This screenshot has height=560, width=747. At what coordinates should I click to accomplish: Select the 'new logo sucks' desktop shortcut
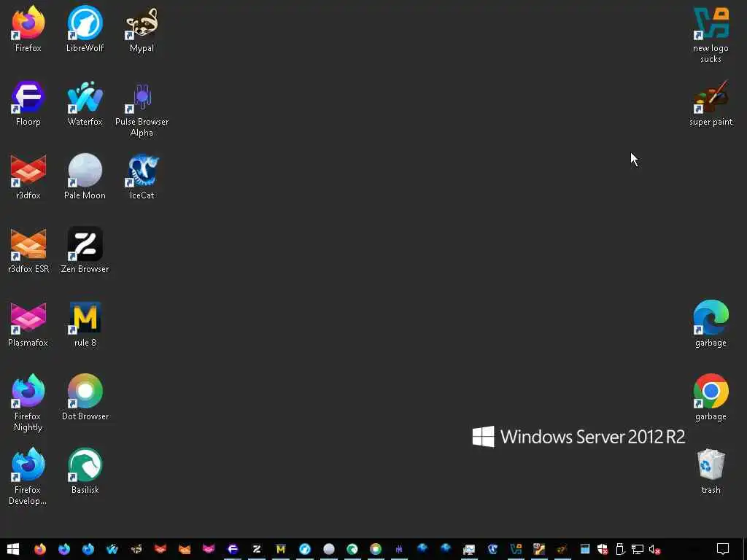coord(711,35)
